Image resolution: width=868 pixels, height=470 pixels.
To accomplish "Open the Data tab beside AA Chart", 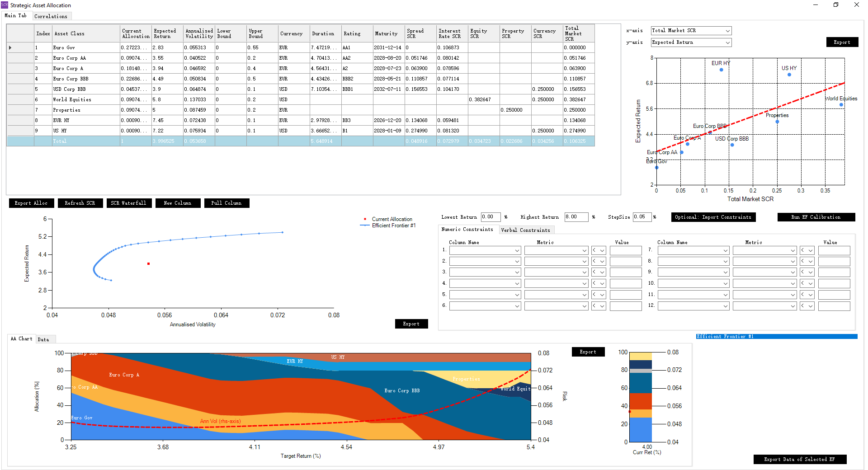I will 43,339.
